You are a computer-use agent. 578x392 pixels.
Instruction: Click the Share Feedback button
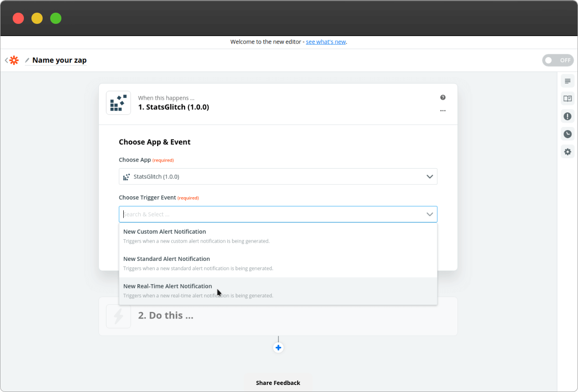pyautogui.click(x=278, y=383)
